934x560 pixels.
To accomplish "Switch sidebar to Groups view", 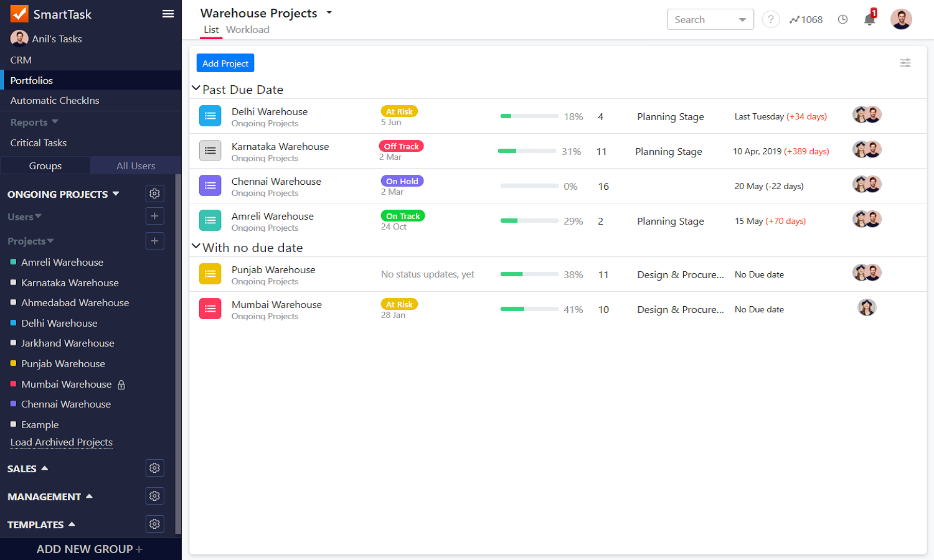I will [x=45, y=166].
